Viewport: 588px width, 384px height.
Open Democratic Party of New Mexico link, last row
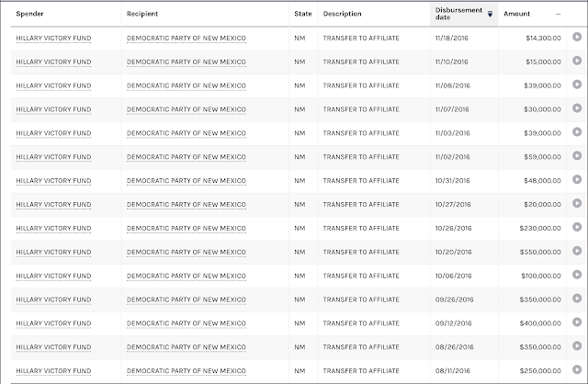[187, 371]
